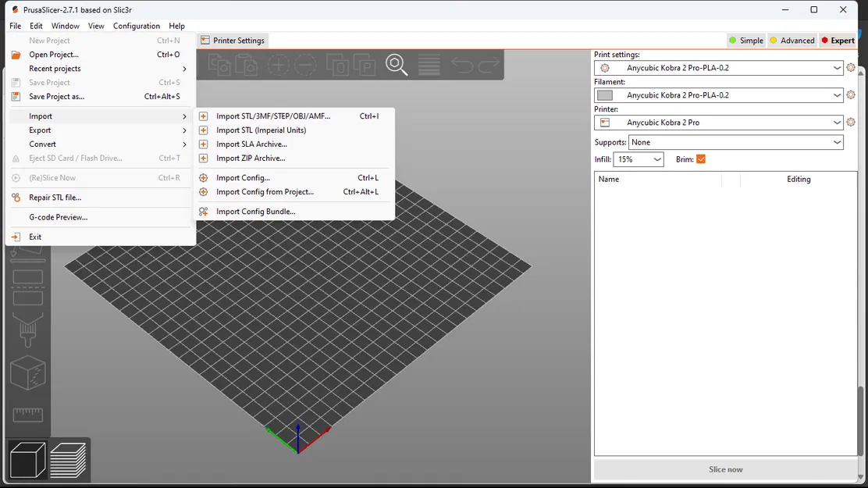
Task: Click the Save Project as disk icon
Action: click(16, 96)
